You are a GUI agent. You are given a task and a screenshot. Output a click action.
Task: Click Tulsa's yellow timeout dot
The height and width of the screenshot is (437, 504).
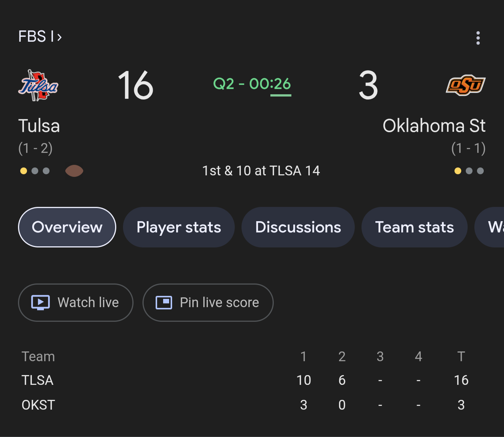pos(24,171)
